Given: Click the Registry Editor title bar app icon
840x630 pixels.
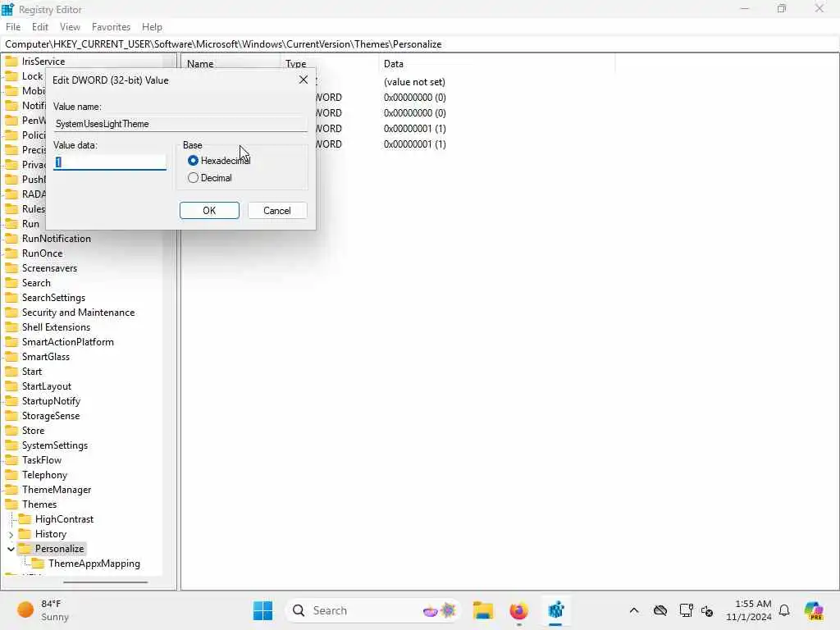Looking at the screenshot, I should coord(7,9).
